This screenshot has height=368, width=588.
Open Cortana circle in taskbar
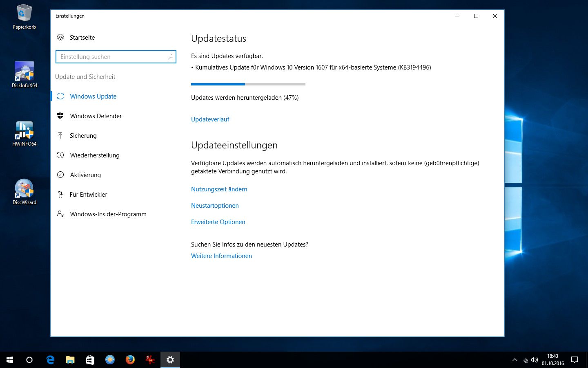(x=29, y=360)
